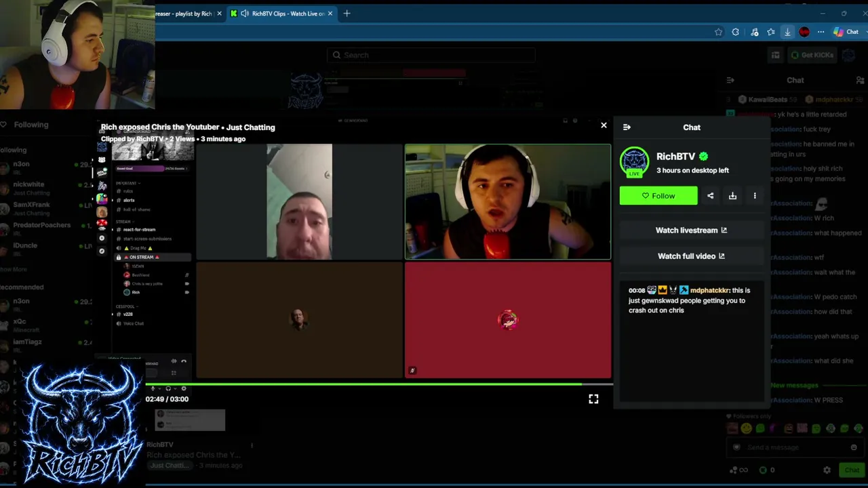Share the clip

710,196
